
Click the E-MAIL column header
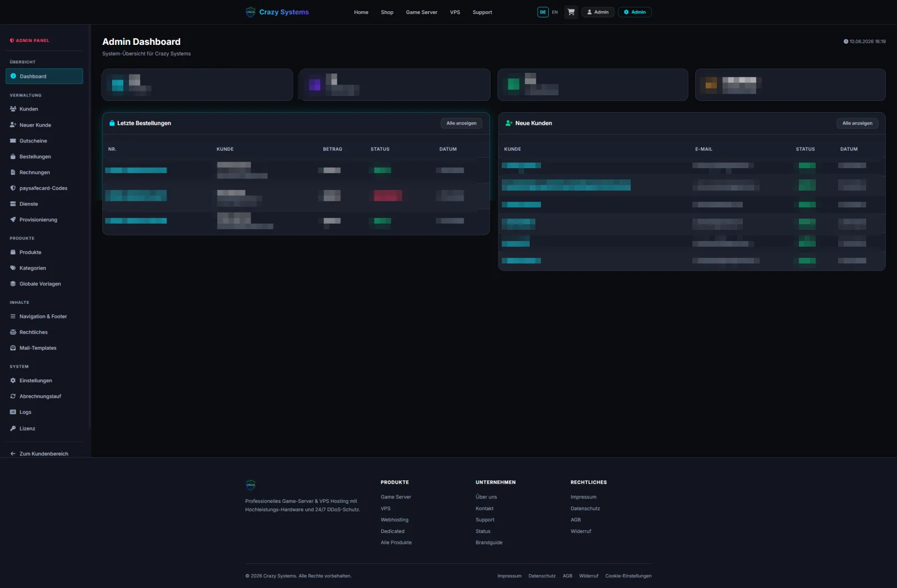click(x=704, y=149)
